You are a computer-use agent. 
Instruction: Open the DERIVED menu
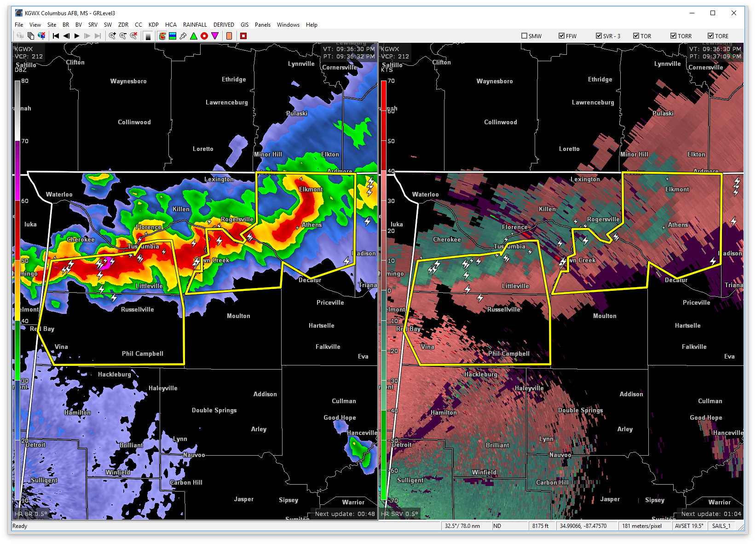click(224, 25)
